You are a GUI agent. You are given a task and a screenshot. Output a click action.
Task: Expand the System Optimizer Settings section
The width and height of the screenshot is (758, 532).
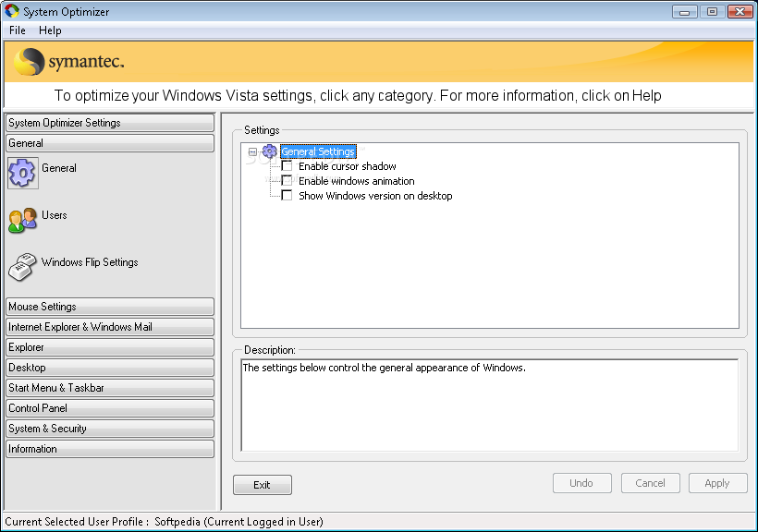click(x=110, y=123)
